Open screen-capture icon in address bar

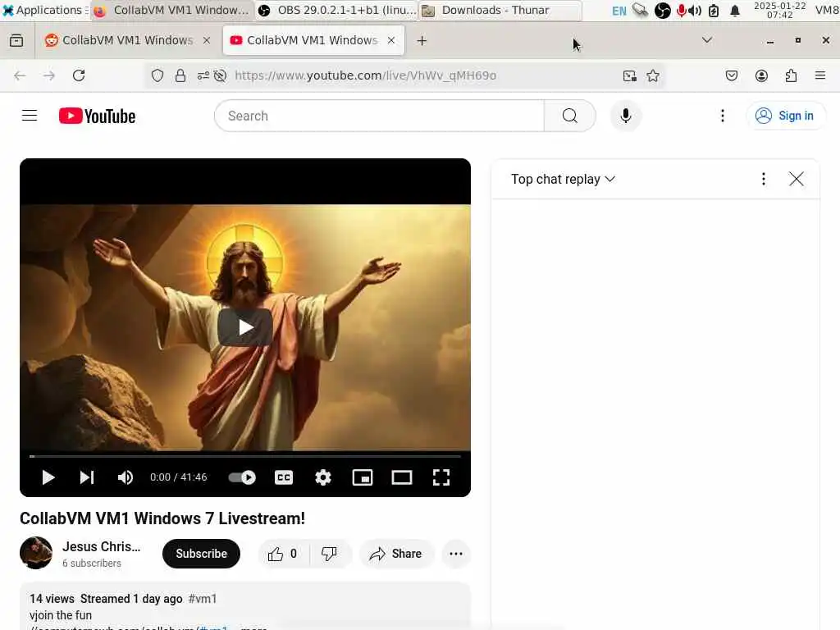(629, 75)
